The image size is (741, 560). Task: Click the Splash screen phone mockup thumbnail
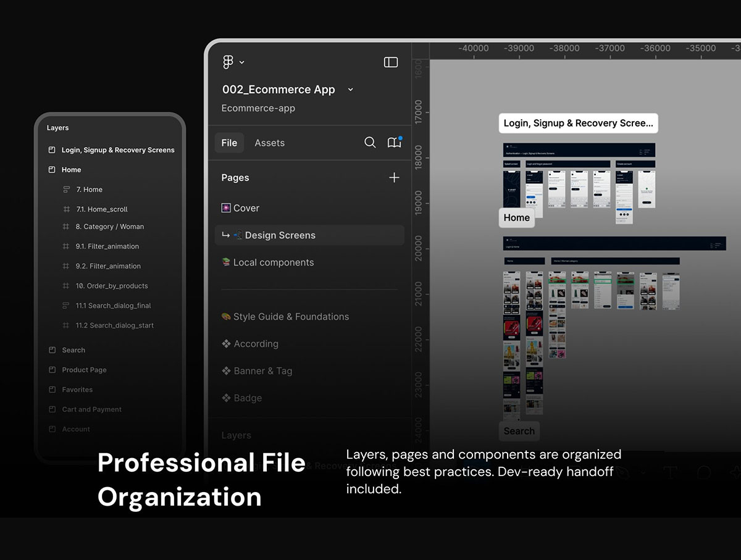point(513,190)
